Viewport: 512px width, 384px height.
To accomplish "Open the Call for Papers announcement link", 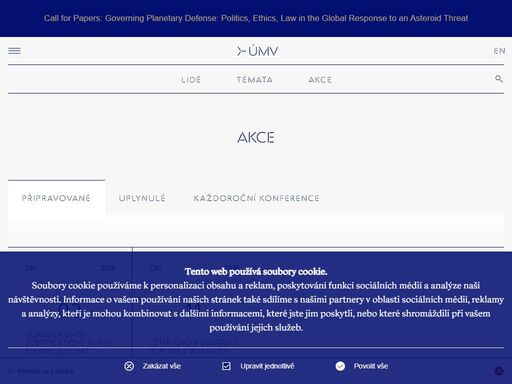I will coord(256,18).
